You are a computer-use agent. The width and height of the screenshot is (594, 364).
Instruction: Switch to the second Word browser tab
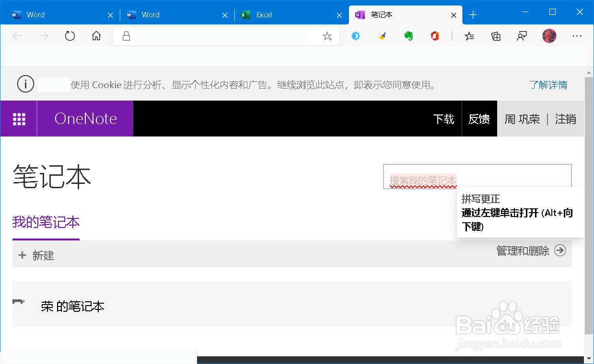click(176, 15)
